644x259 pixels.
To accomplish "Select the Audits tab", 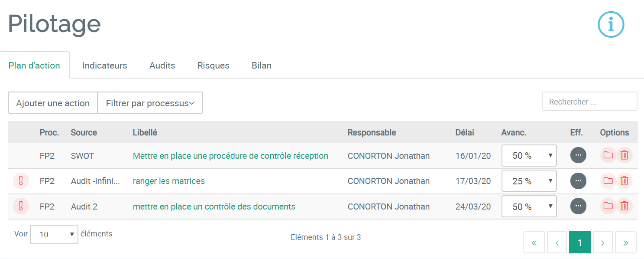I will [x=162, y=66].
